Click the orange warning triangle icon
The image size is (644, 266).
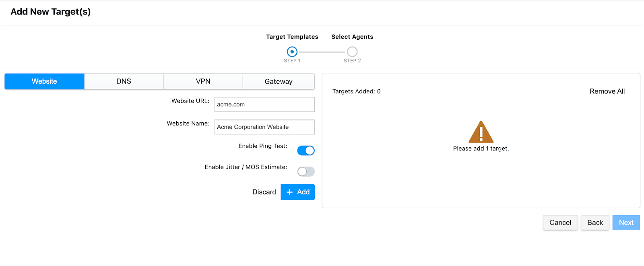(x=481, y=132)
